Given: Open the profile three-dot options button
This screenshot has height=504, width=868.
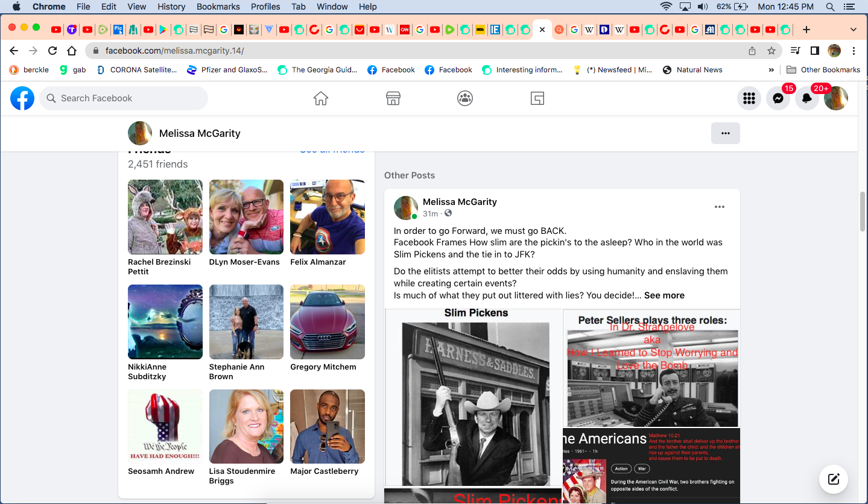Looking at the screenshot, I should [x=726, y=133].
